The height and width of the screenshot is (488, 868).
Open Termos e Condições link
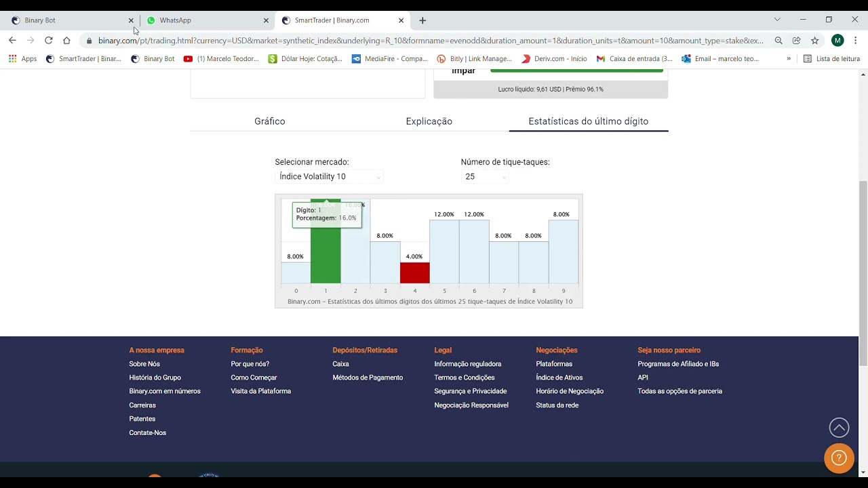click(465, 378)
